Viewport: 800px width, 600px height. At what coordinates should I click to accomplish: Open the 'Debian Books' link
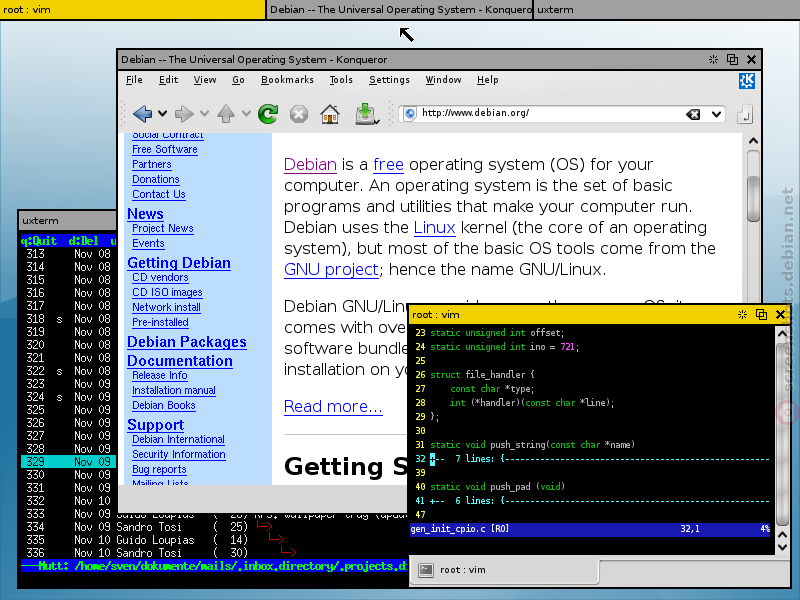[164, 406]
